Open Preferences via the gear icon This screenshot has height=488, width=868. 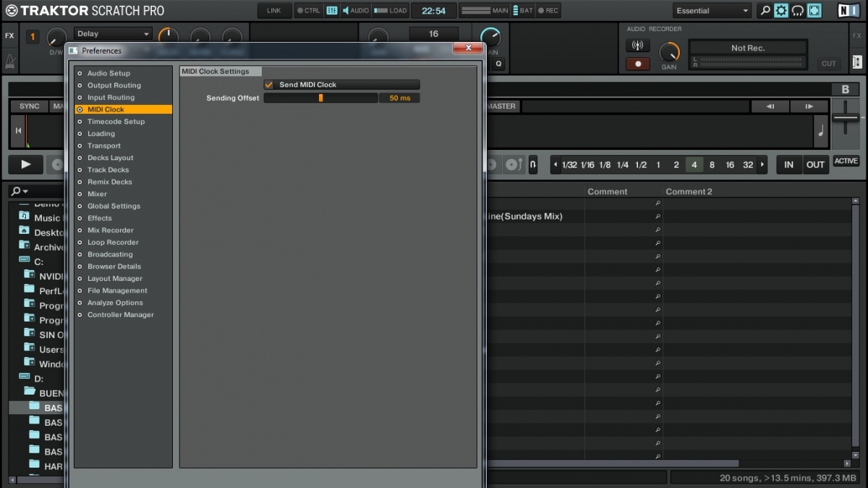pos(781,11)
